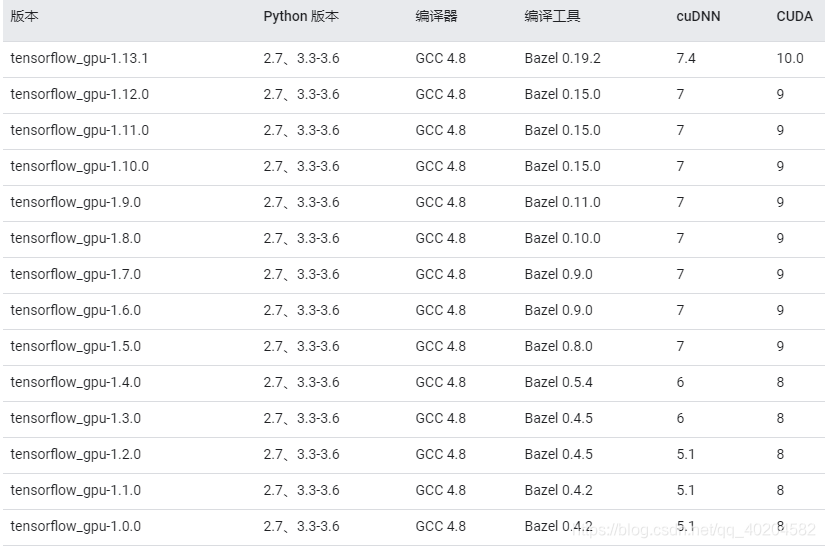Select the tensorflow_gpu-1.13.1 cell
The width and height of the screenshot is (825, 548).
pyautogui.click(x=79, y=58)
